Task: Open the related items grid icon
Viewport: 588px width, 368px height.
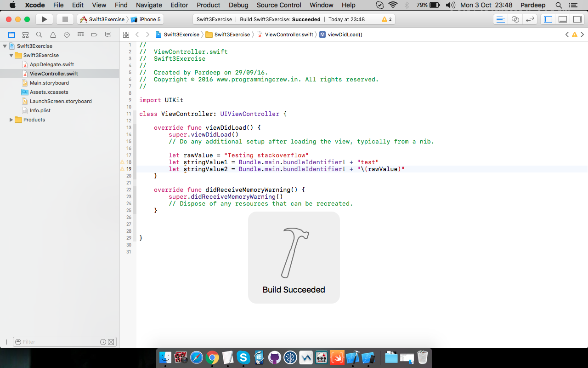Action: [x=125, y=34]
